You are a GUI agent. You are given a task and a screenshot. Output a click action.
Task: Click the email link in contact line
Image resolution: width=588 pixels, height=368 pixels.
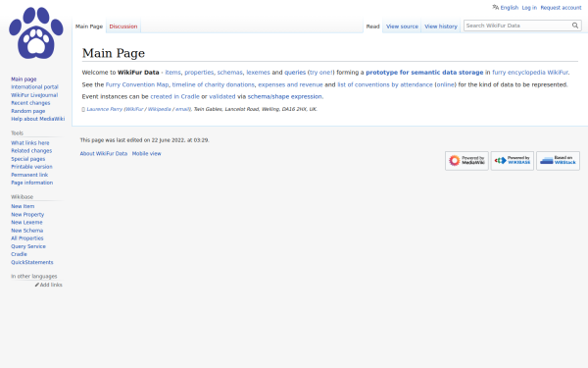[182, 109]
